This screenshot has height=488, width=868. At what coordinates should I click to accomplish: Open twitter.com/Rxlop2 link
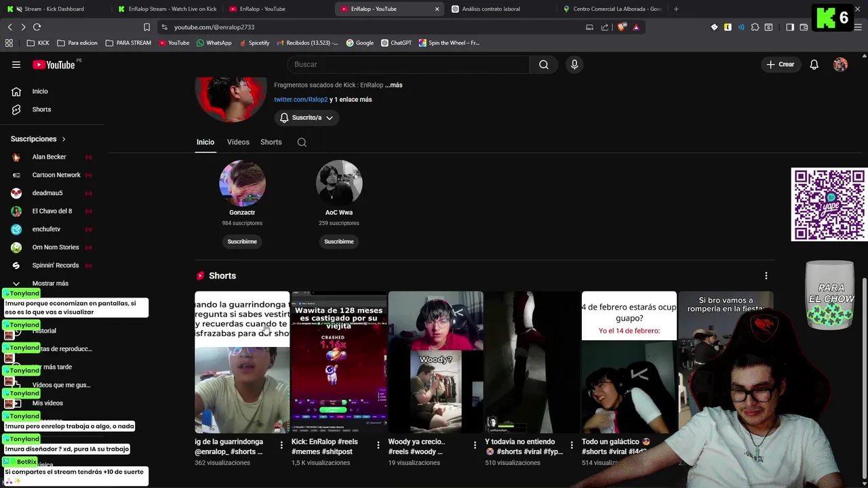(x=300, y=100)
